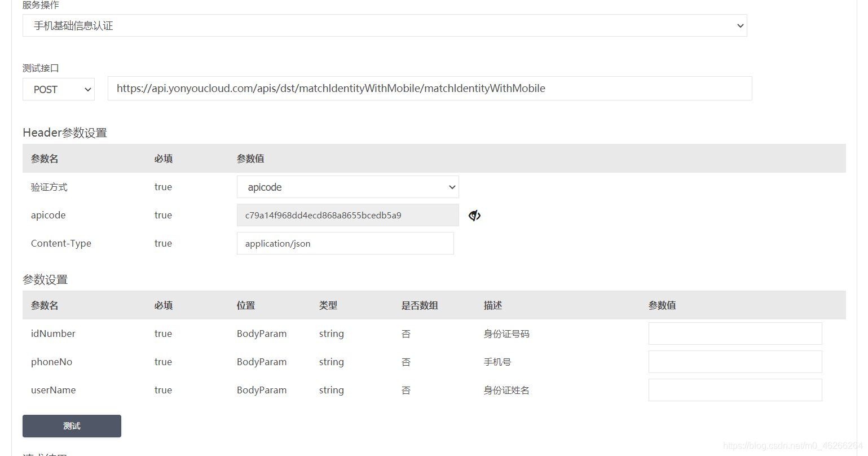The image size is (868, 456).
Task: Click 'string' type in the userName row
Action: click(331, 390)
